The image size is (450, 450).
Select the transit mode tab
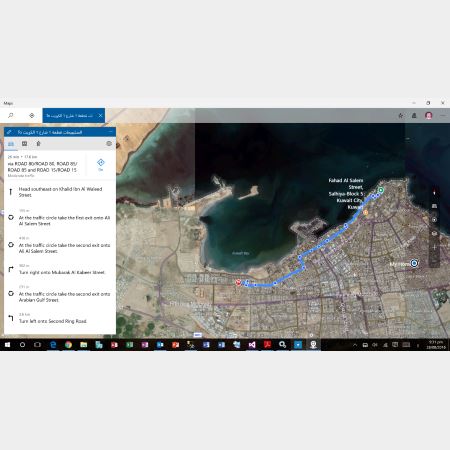24,144
